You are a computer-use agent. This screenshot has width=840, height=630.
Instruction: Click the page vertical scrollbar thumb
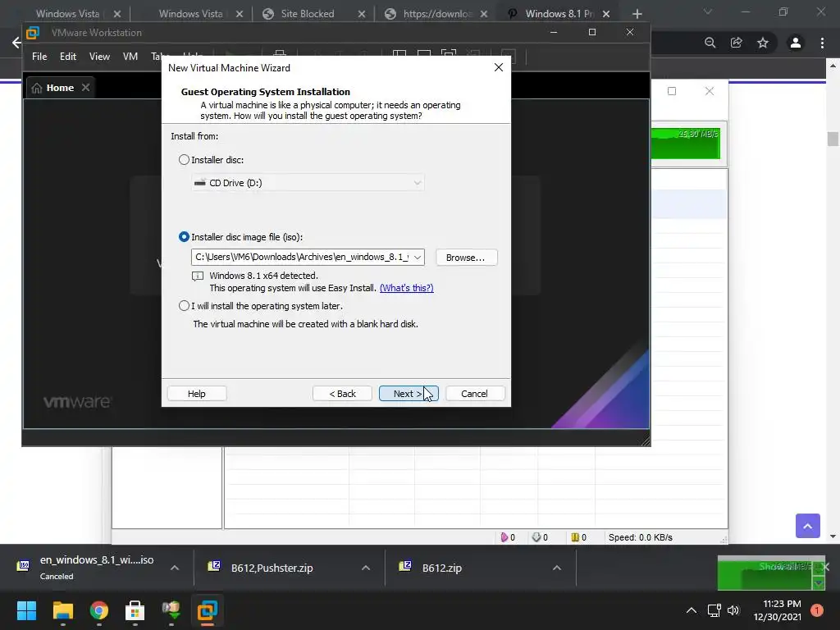pos(833,139)
